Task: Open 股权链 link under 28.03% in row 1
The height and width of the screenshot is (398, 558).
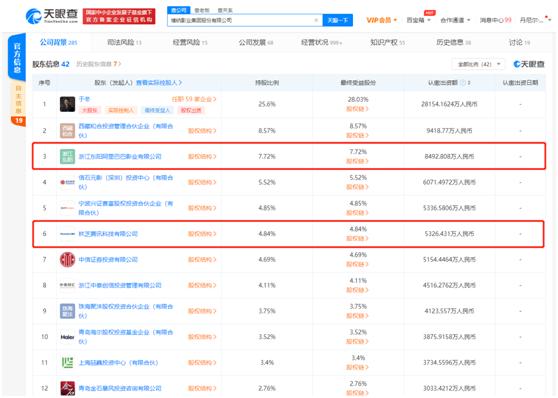Action: pos(358,109)
